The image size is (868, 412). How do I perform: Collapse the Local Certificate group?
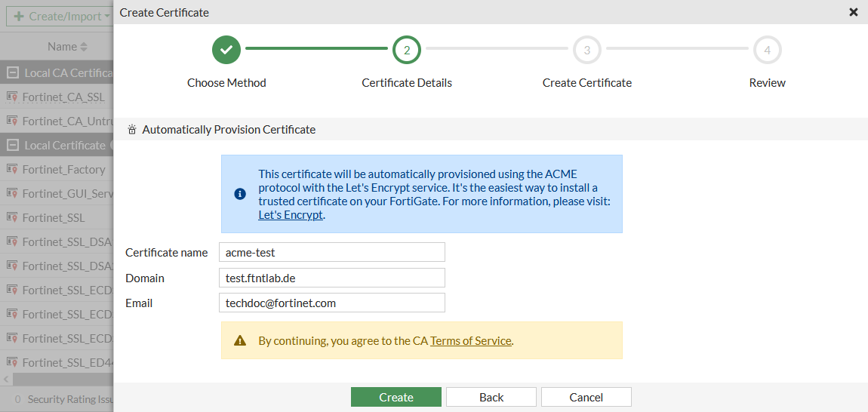(12, 146)
